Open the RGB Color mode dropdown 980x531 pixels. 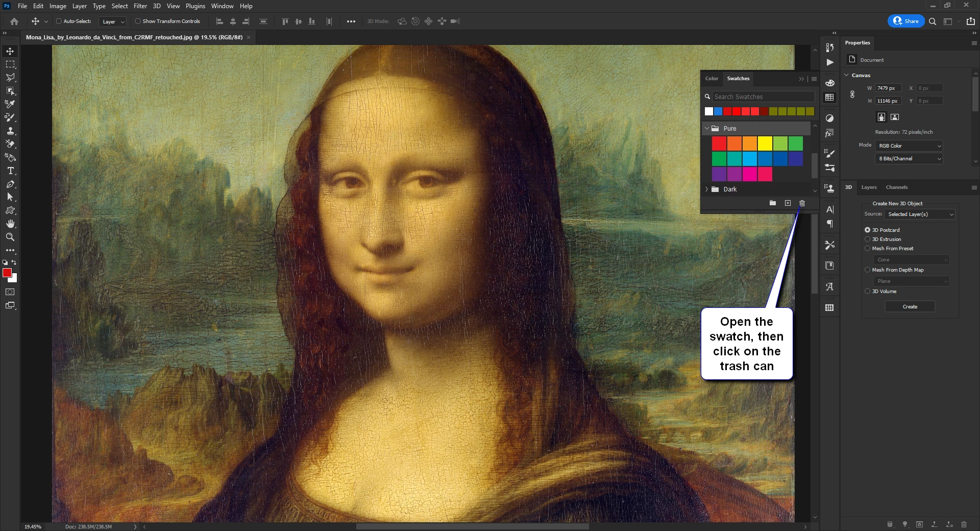(909, 146)
